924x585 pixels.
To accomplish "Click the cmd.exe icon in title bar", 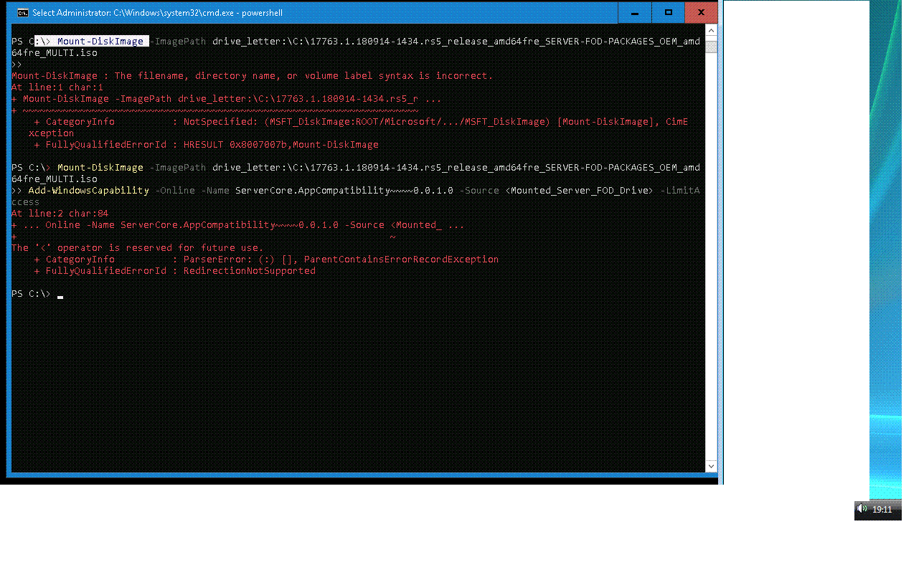I will coord(23,13).
